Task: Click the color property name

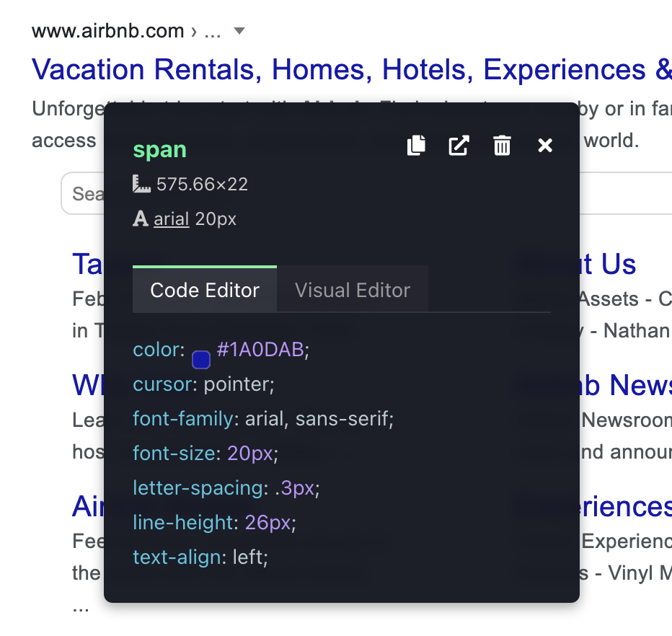Action: [x=155, y=350]
